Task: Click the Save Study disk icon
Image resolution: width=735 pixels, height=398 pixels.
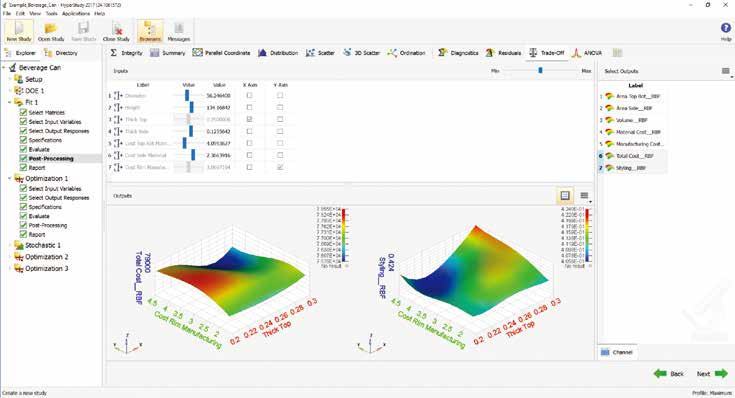Action: coord(83,29)
